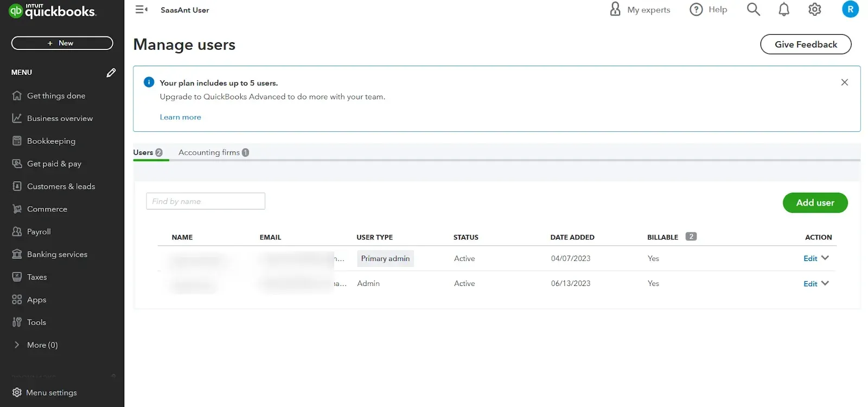868x407 pixels.
Task: Open Menu settings
Action: tap(51, 392)
